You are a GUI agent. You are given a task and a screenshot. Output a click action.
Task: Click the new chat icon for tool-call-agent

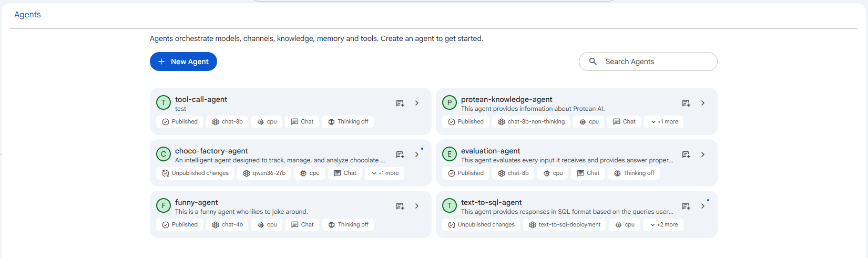point(400,104)
